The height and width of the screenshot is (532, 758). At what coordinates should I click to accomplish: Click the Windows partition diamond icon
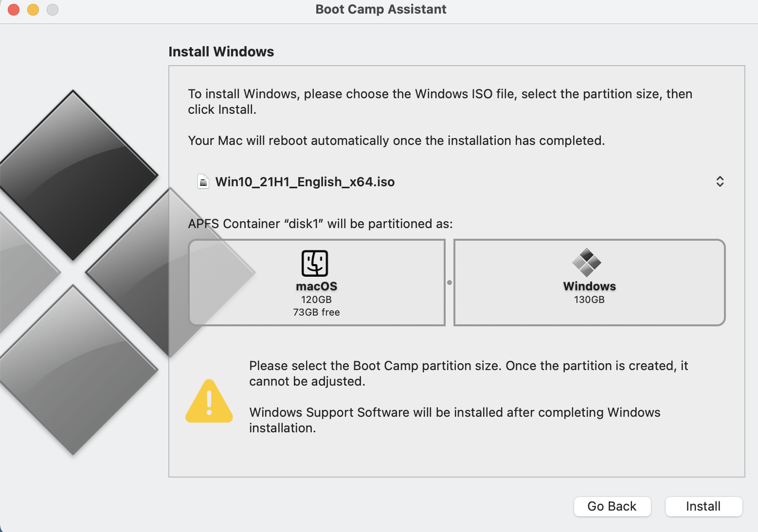click(x=587, y=263)
